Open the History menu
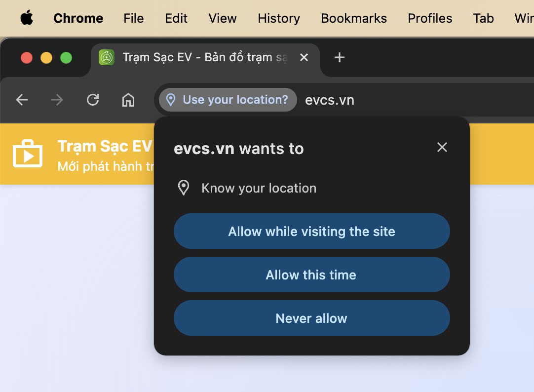The height and width of the screenshot is (392, 534). pos(279,18)
